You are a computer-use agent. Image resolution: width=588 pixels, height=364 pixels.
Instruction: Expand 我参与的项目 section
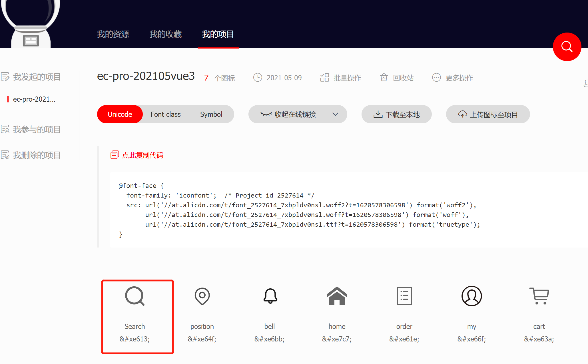37,129
